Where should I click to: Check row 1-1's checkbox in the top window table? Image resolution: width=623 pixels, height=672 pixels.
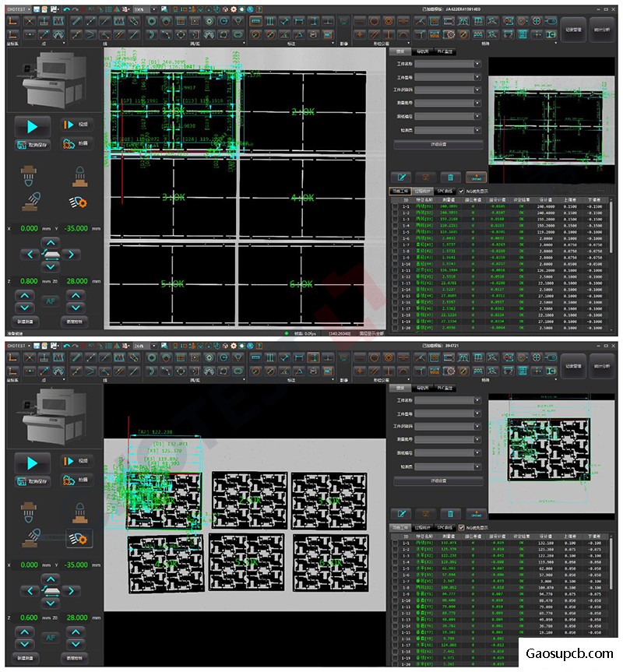(395, 206)
